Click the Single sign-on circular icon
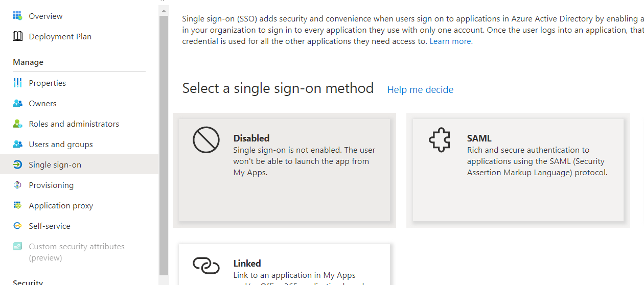This screenshot has height=285, width=644. tap(17, 164)
